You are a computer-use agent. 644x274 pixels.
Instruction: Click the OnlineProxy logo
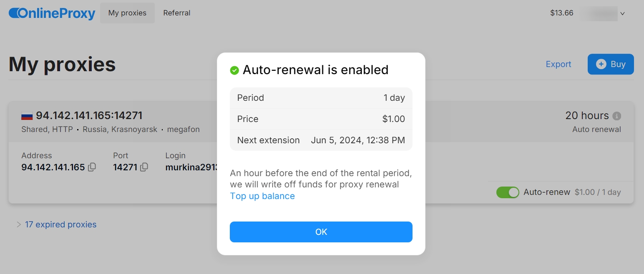52,13
